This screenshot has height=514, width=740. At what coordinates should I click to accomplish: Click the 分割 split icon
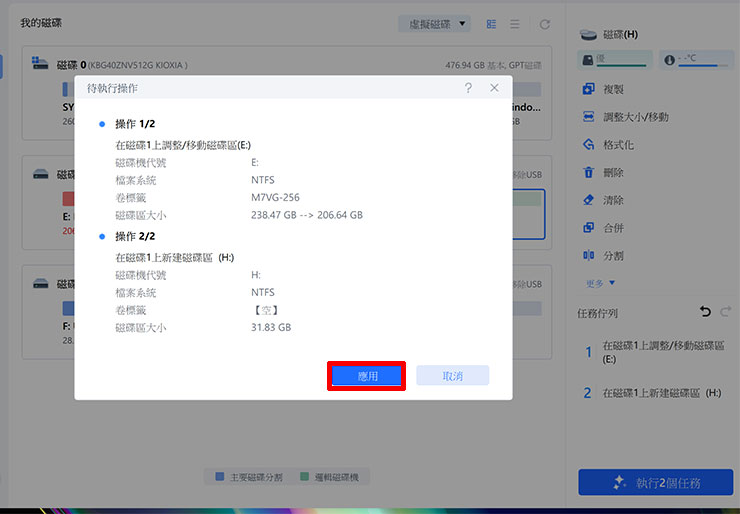(x=588, y=255)
